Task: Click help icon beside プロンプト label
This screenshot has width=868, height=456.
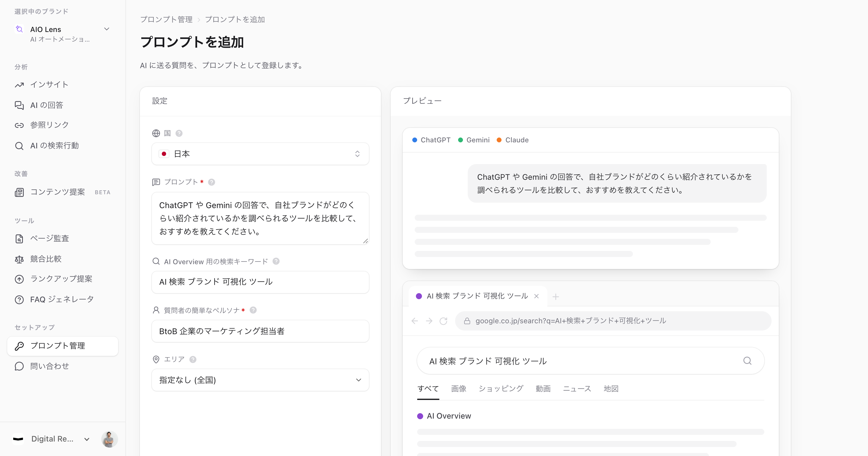Action: pyautogui.click(x=212, y=182)
